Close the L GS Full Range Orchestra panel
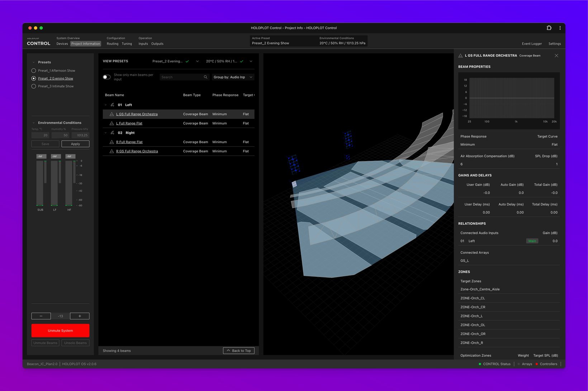The width and height of the screenshot is (588, 391). [556, 56]
